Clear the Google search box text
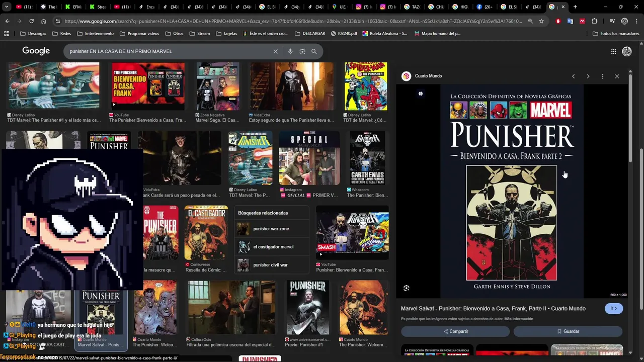Image resolution: width=644 pixels, height=362 pixels. pyautogui.click(x=276, y=51)
